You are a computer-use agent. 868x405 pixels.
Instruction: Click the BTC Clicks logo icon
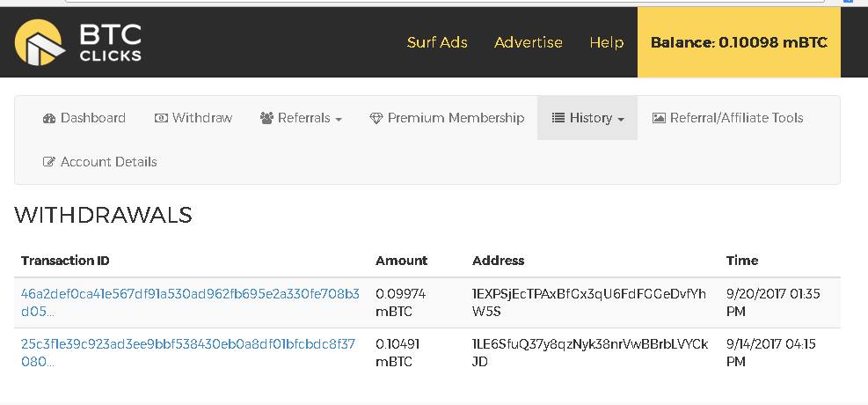point(39,42)
